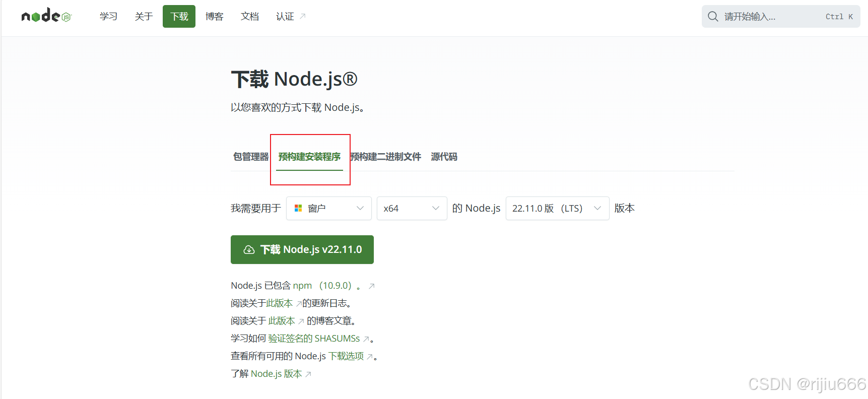Click the label 版本 after version dropdown
868x399 pixels.
click(x=625, y=208)
